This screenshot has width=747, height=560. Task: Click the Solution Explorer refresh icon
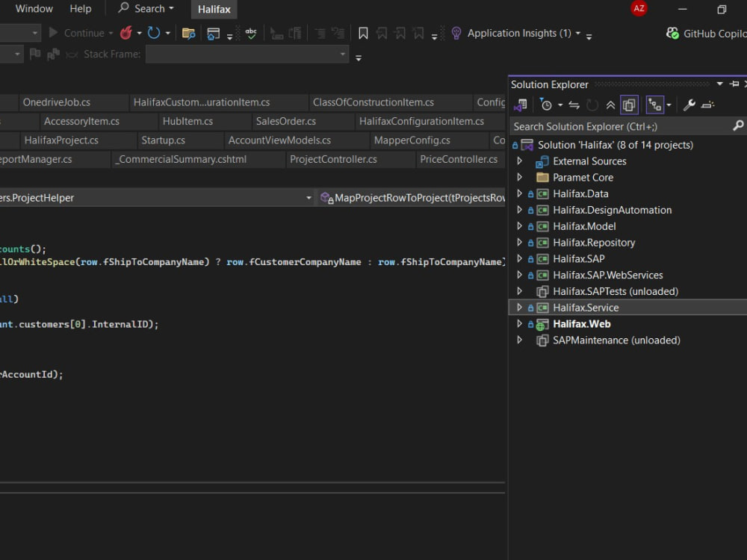click(x=592, y=105)
